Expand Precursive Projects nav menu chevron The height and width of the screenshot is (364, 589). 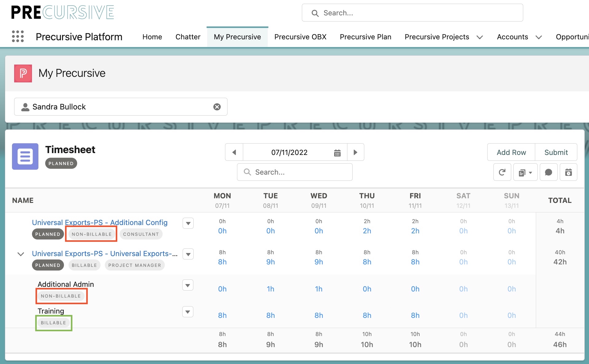click(x=480, y=37)
